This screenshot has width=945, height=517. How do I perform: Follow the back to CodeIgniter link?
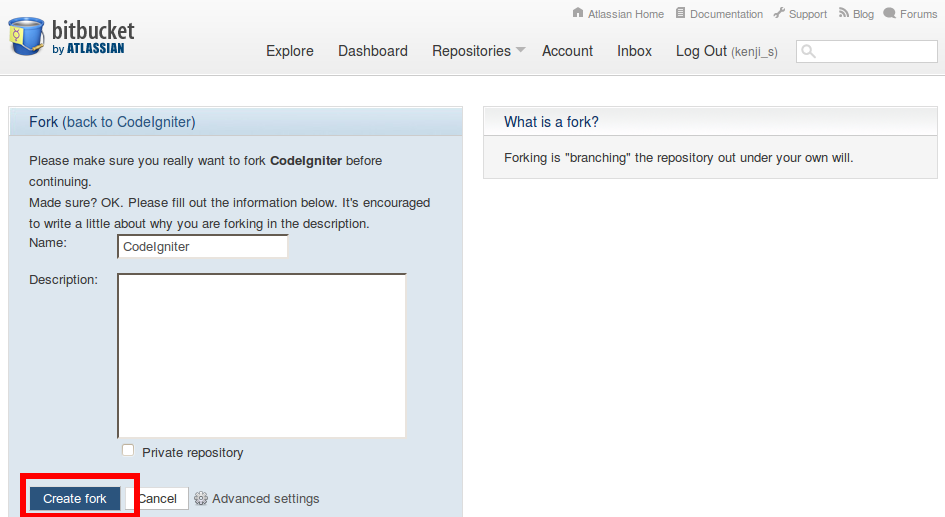[x=129, y=122]
